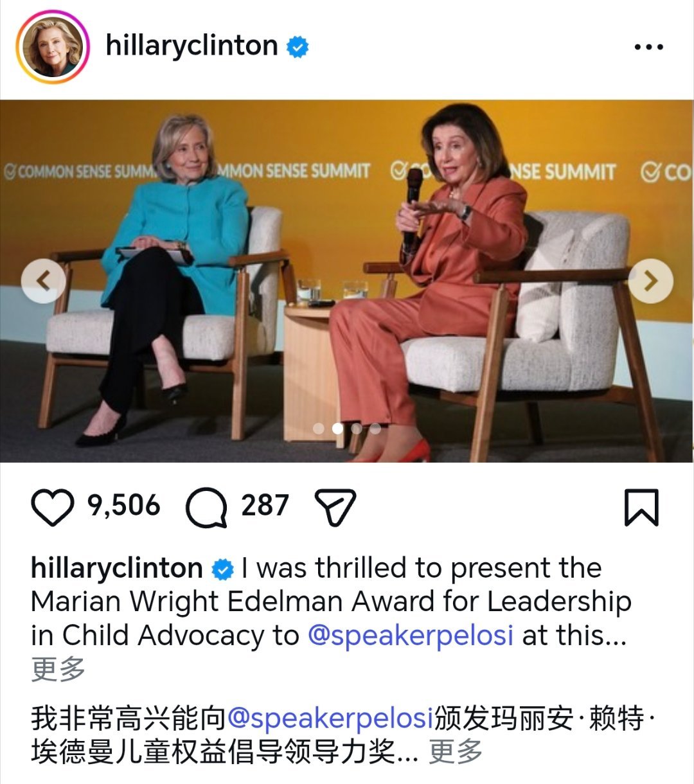
Task: Open @speakerpelosi mention in English caption
Action: (x=411, y=636)
